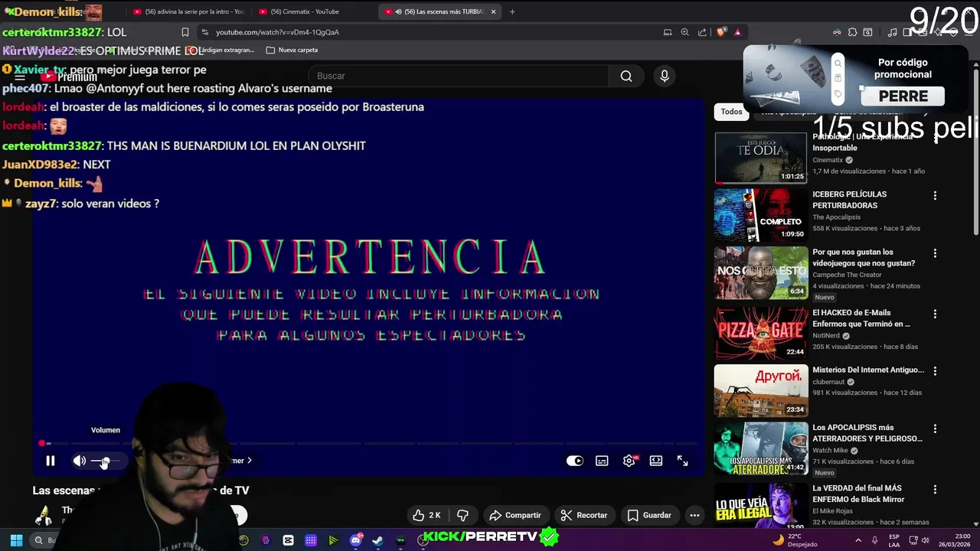Open the options menu for 'La VERDAD del final'

pos(935,489)
